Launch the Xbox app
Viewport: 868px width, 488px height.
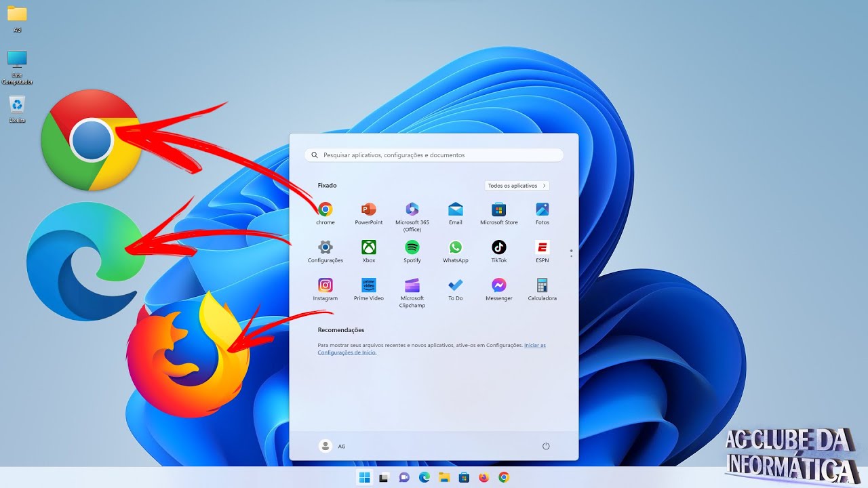369,251
